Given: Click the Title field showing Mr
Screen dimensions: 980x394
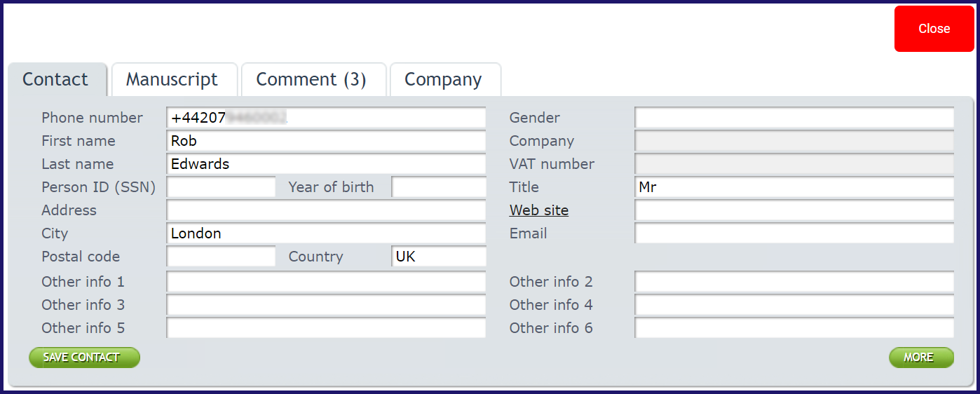Looking at the screenshot, I should coord(794,187).
